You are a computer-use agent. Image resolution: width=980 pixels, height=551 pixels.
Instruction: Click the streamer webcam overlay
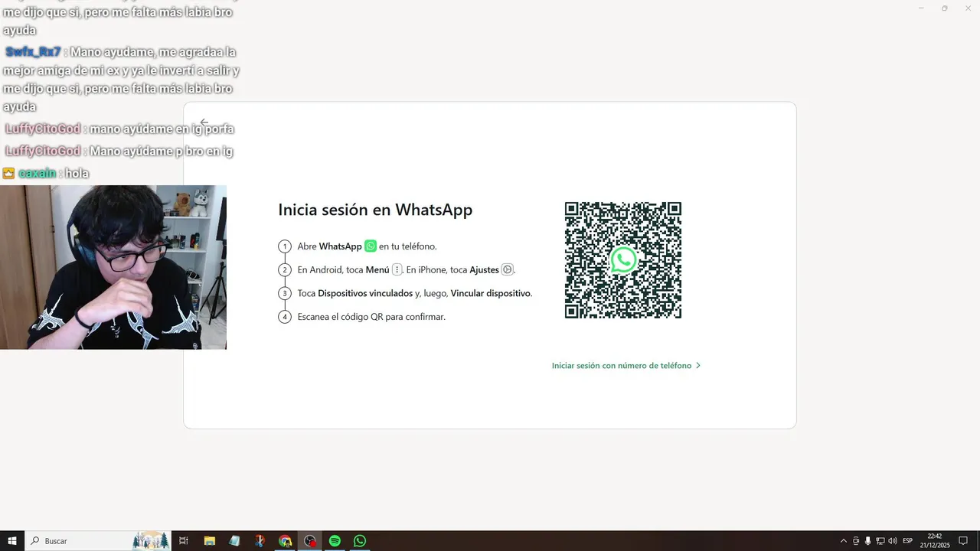113,267
